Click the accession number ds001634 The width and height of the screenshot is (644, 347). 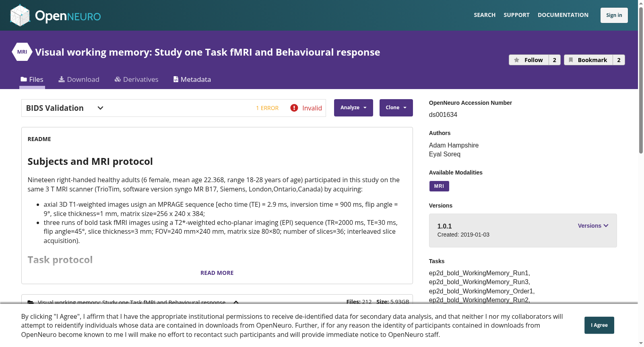443,114
